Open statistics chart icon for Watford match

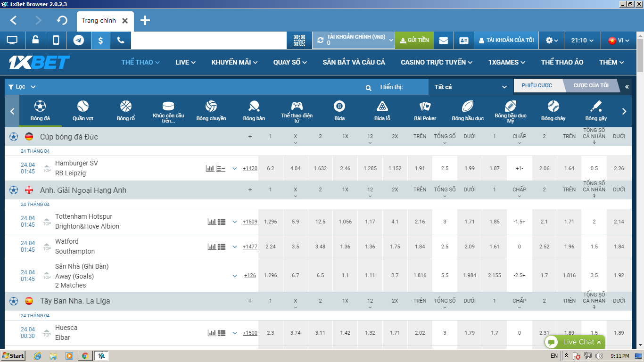[x=212, y=247]
